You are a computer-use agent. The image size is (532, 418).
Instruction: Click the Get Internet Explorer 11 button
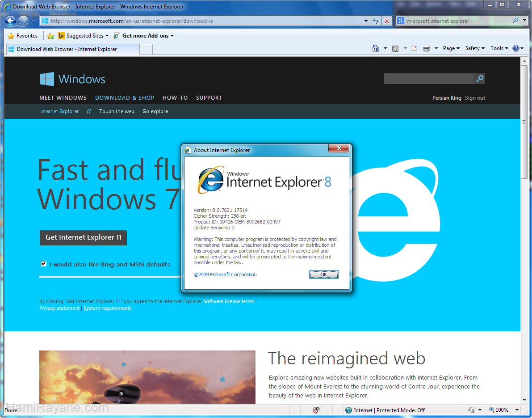click(x=83, y=238)
